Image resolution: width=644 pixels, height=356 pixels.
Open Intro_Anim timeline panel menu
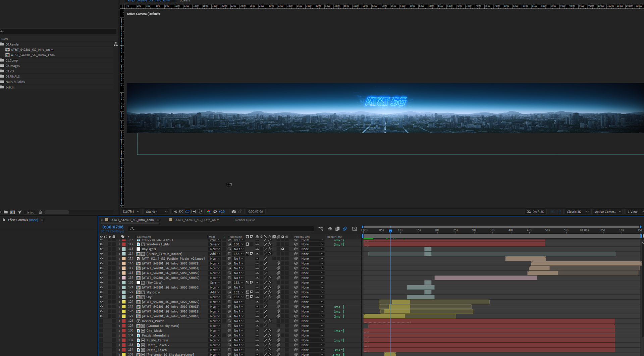click(158, 220)
